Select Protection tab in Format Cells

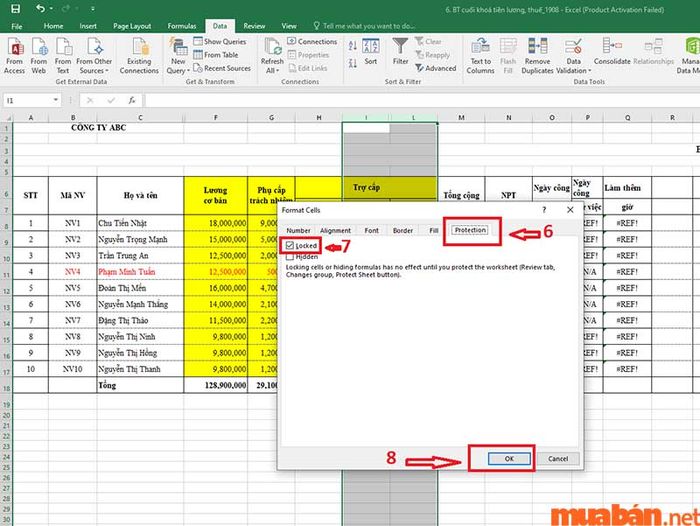click(470, 230)
